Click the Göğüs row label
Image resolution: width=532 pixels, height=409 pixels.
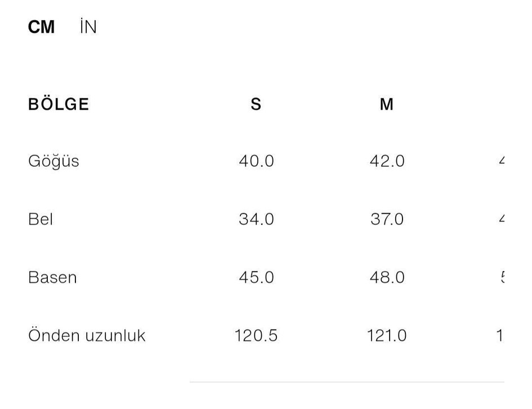pos(53,161)
